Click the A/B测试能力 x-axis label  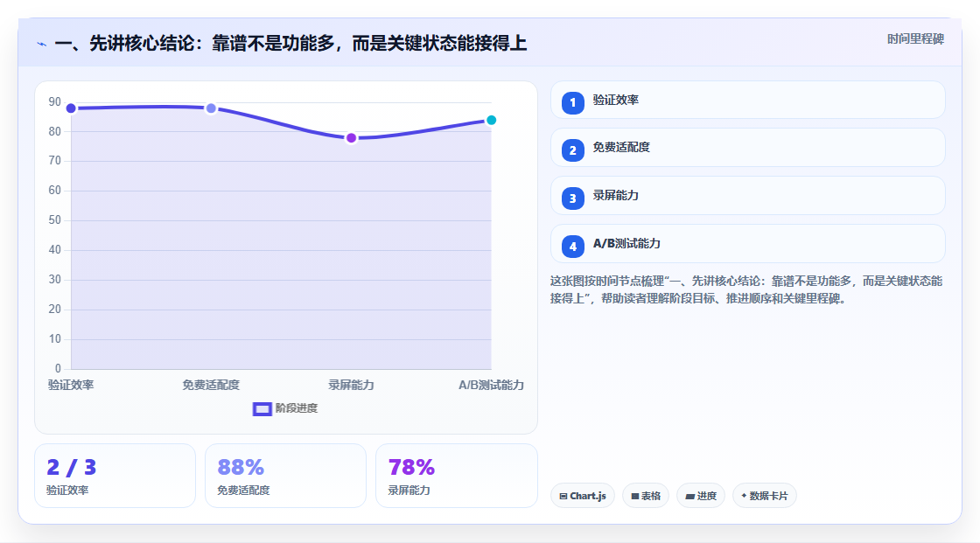coord(491,385)
